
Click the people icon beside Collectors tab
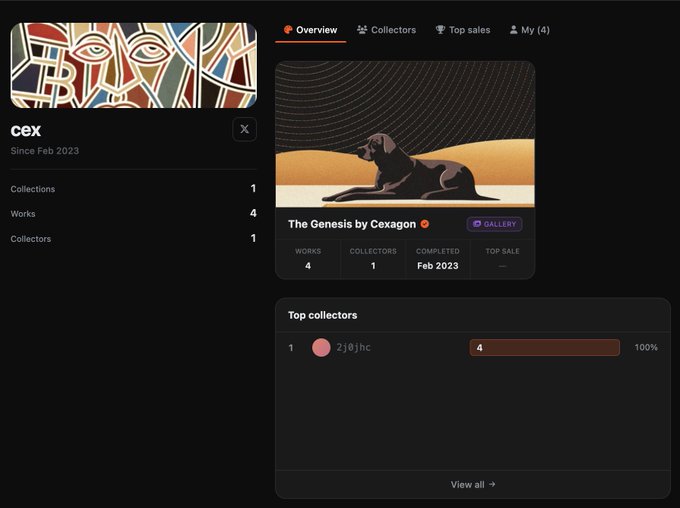click(x=362, y=29)
